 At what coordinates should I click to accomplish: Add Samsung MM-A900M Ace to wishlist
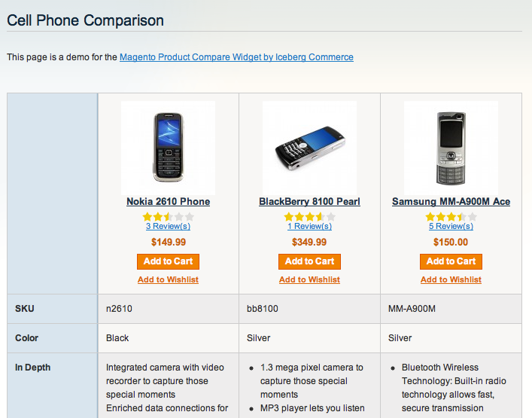point(451,279)
